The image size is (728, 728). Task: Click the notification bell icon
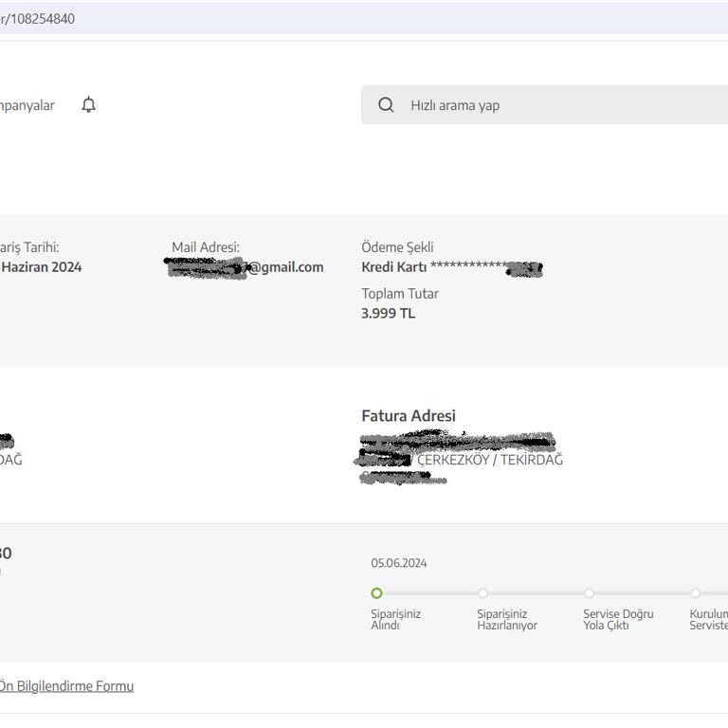pos(88,105)
